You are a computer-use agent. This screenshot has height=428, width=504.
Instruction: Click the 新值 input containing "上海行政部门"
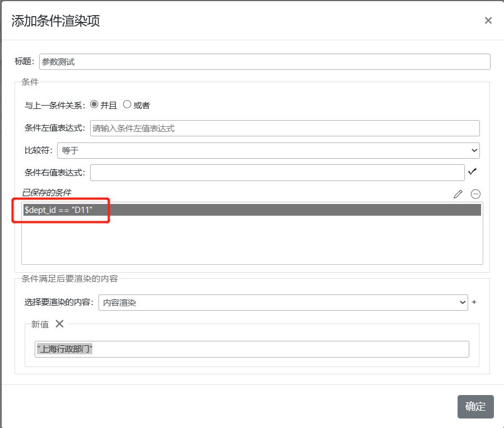(252, 349)
